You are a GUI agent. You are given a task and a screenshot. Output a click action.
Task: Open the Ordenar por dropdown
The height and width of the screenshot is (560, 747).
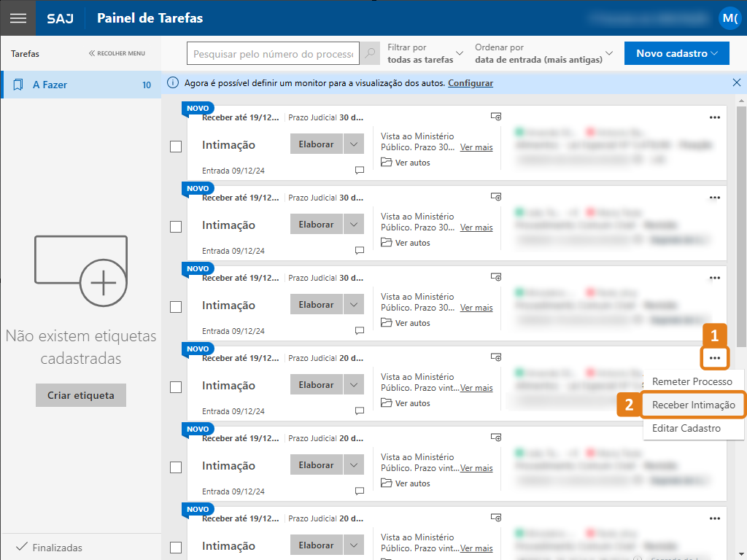(543, 53)
